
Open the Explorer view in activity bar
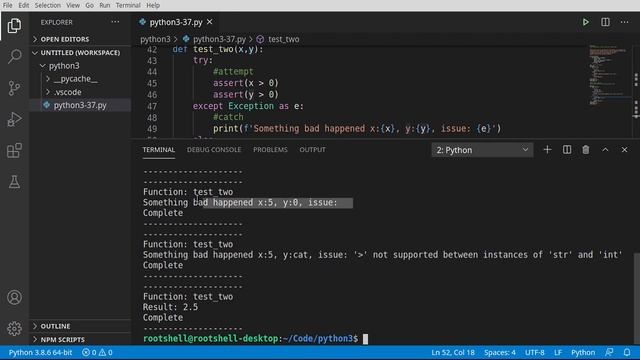click(14, 25)
